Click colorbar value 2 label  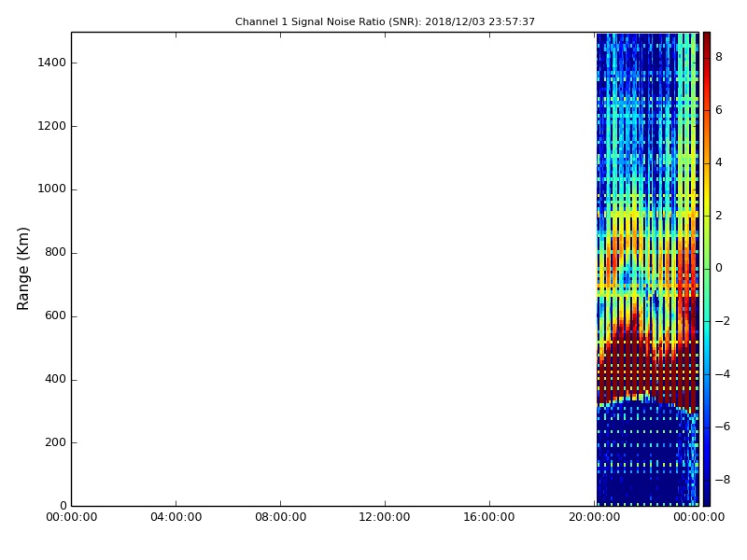pyautogui.click(x=719, y=216)
